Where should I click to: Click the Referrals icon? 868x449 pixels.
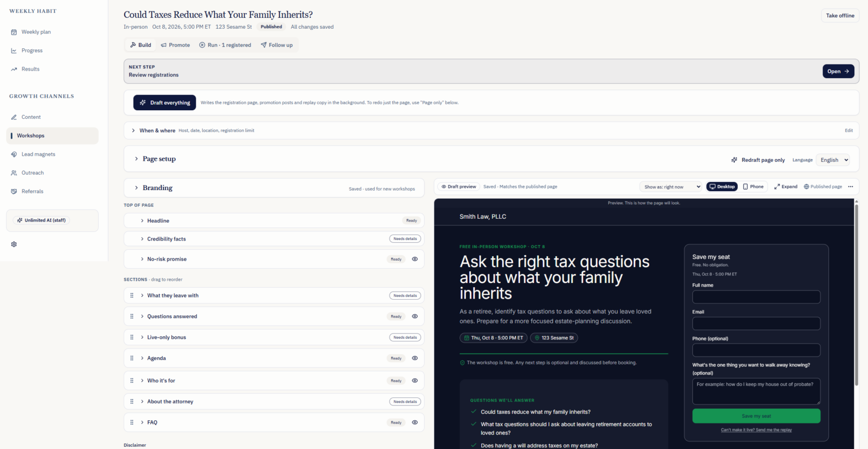click(x=14, y=191)
